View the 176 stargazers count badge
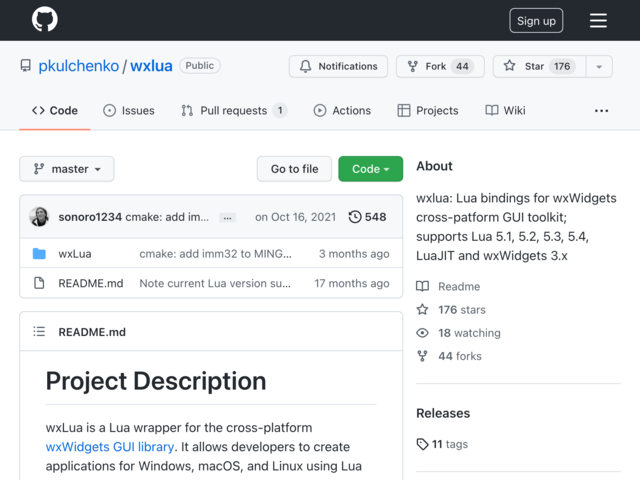This screenshot has height=480, width=640. (x=562, y=66)
